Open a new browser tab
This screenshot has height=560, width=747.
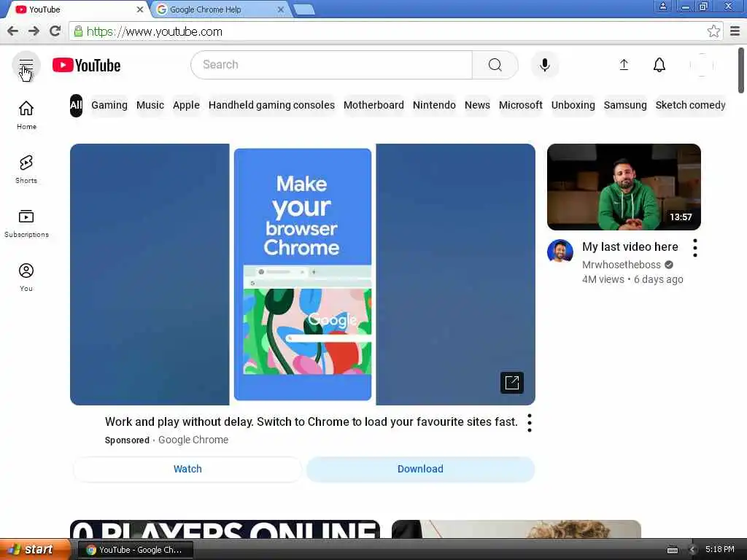pyautogui.click(x=304, y=10)
